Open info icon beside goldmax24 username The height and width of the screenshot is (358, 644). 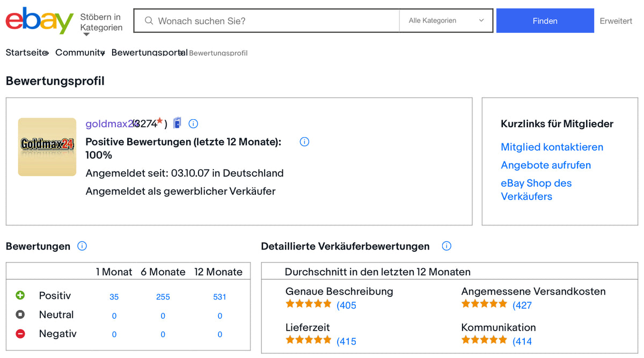pos(194,123)
